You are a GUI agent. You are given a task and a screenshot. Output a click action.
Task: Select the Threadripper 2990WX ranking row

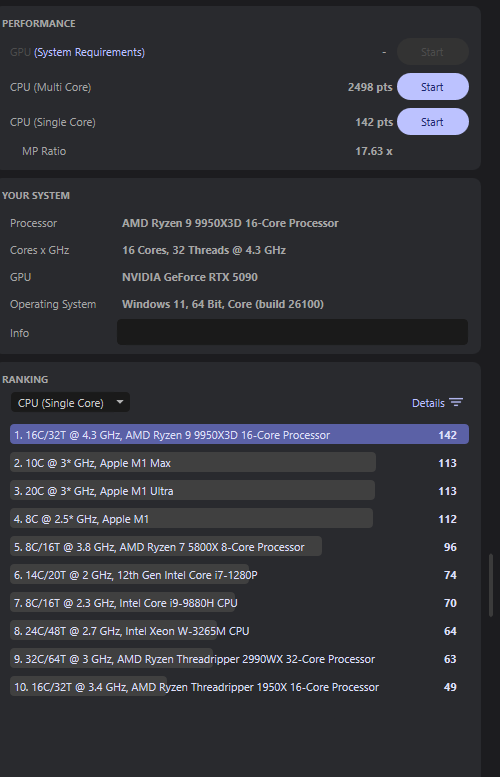point(239,659)
